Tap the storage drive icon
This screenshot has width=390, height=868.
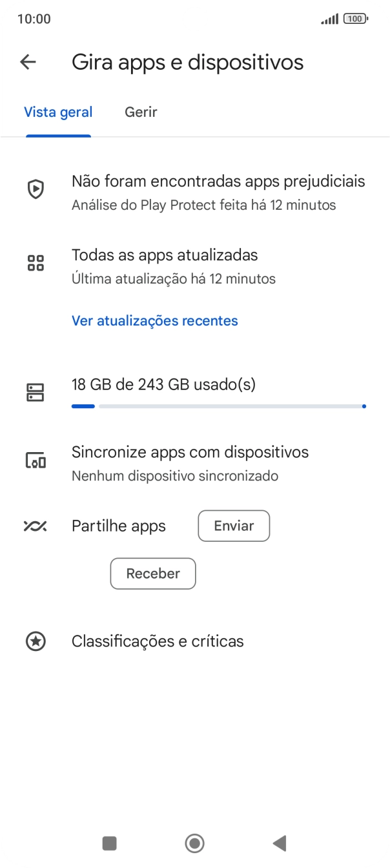[x=36, y=392]
